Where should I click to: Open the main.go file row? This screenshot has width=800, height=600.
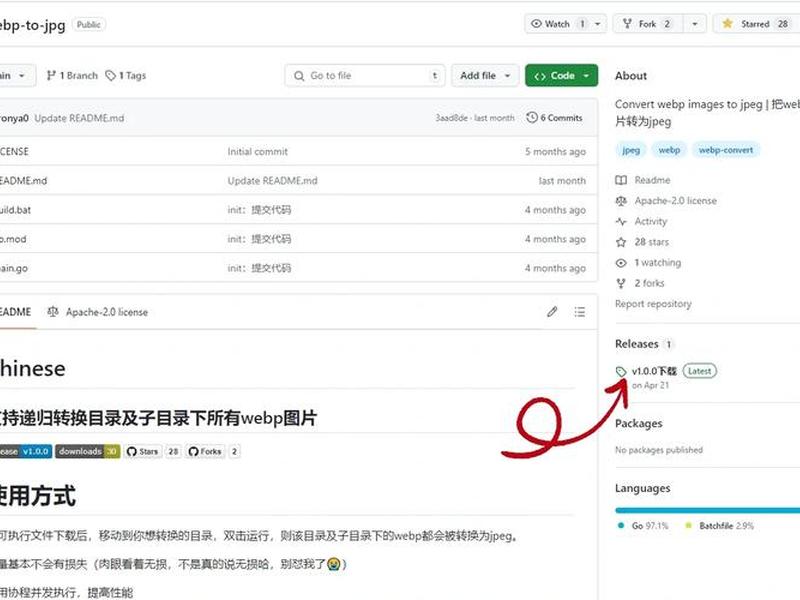point(298,268)
